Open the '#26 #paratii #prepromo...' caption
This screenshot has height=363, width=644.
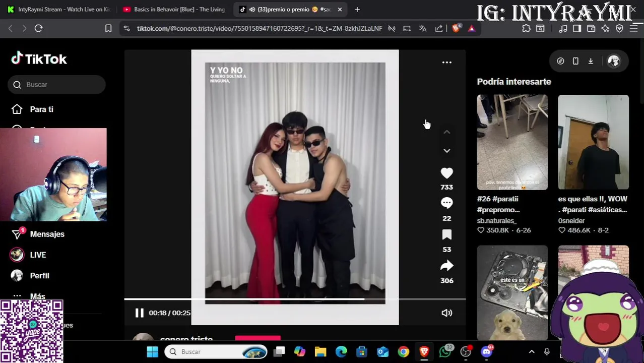(498, 204)
